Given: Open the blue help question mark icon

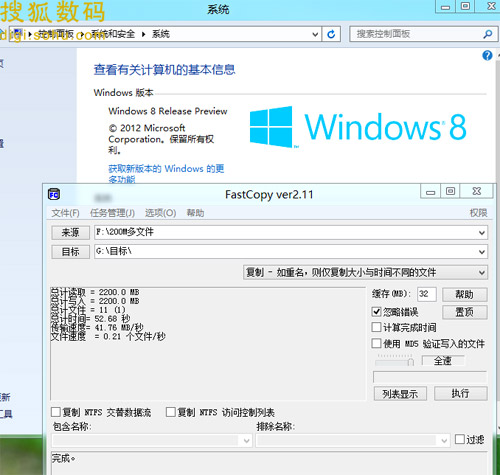Looking at the screenshot, I should tap(487, 55).
